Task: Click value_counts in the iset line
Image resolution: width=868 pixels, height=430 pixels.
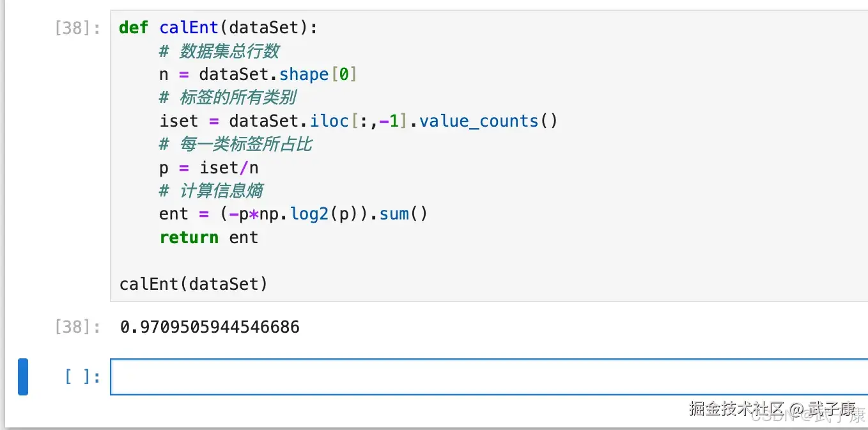Action: [x=479, y=121]
